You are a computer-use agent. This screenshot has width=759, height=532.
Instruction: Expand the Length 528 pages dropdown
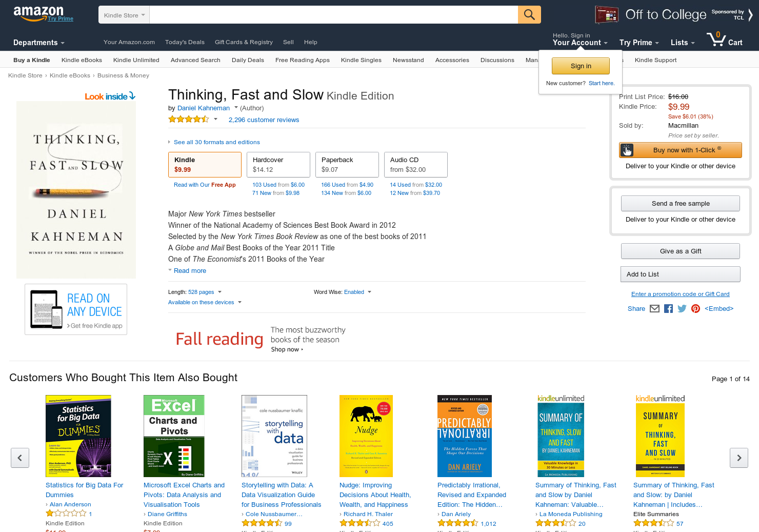pos(219,291)
